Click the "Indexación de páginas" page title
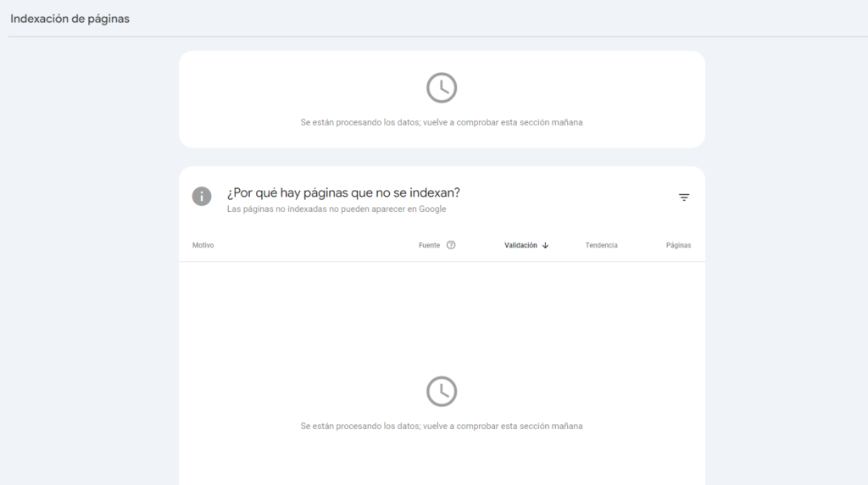The image size is (868, 485). click(70, 18)
